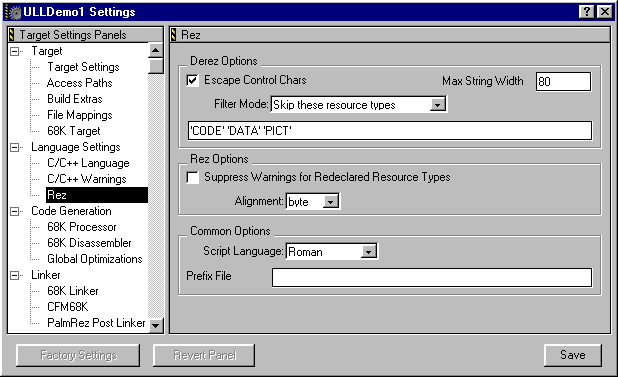Select the Access Paths panel
Screen dimensions: 618x377
[x=80, y=83]
